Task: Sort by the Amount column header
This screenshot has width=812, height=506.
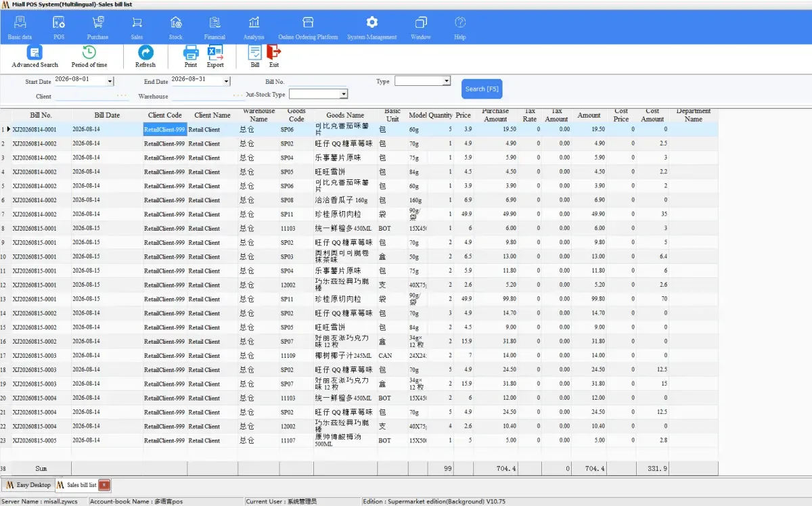Action: point(589,115)
